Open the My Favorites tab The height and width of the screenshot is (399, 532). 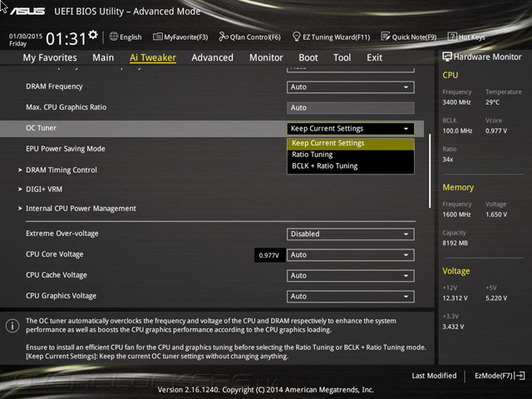[x=50, y=57]
